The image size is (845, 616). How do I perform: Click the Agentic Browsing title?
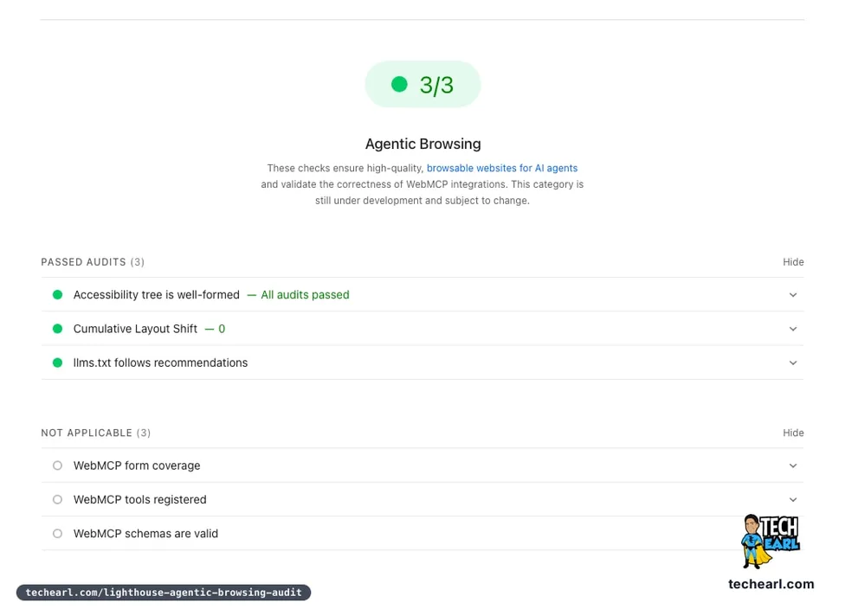tap(423, 144)
